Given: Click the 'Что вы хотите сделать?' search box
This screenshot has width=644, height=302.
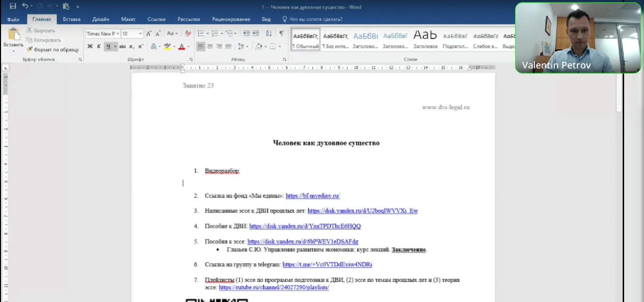Looking at the screenshot, I should [x=316, y=19].
